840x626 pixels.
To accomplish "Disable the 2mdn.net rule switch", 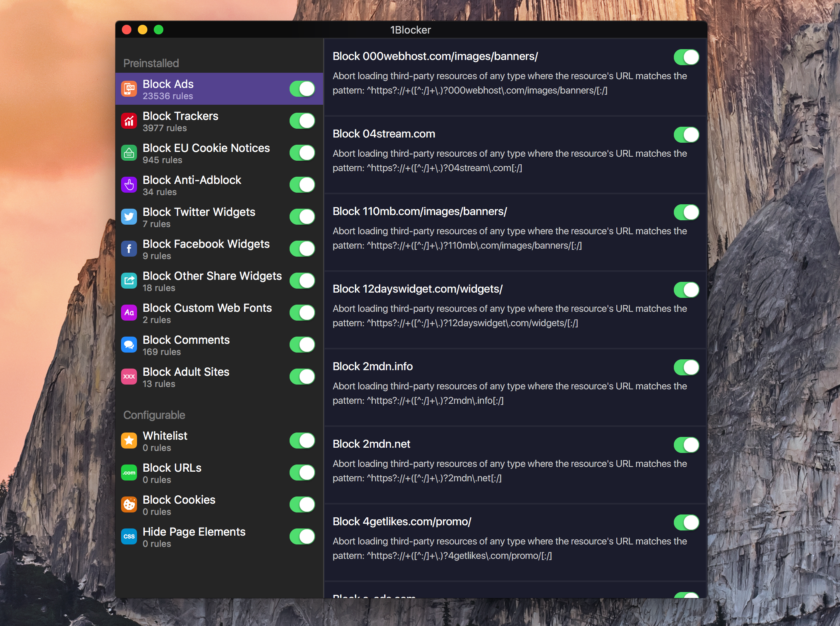I will pos(686,445).
